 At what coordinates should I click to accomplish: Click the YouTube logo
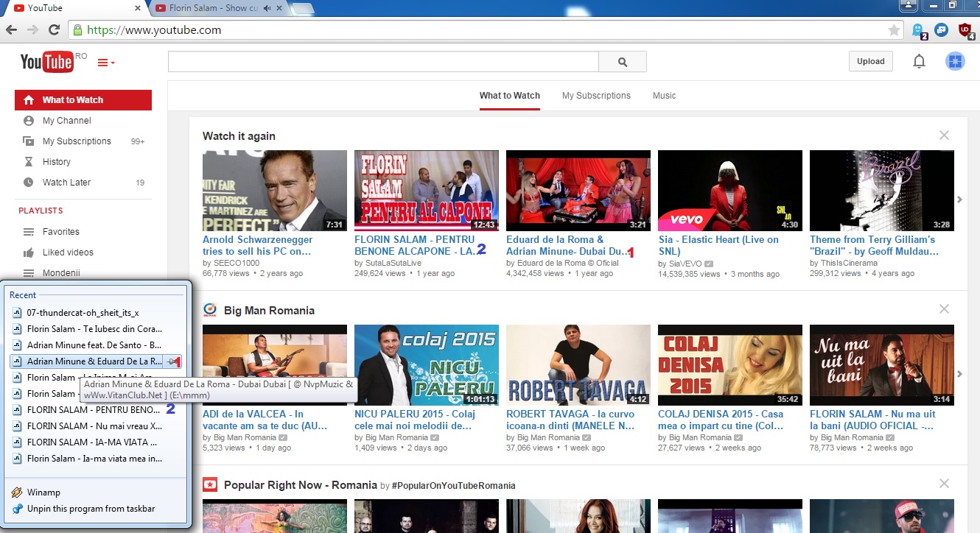tap(47, 62)
